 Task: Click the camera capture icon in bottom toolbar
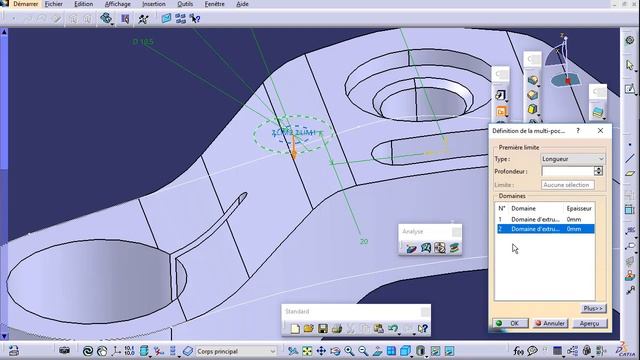[x=64, y=351]
